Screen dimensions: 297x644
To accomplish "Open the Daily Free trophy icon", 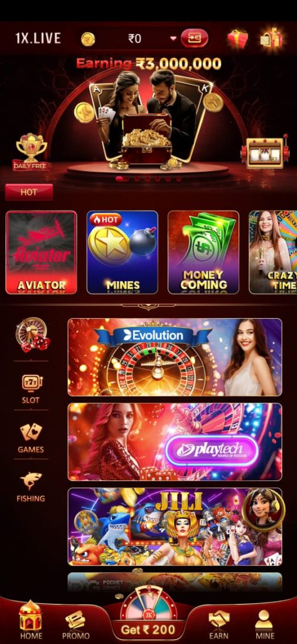I will point(31,153).
